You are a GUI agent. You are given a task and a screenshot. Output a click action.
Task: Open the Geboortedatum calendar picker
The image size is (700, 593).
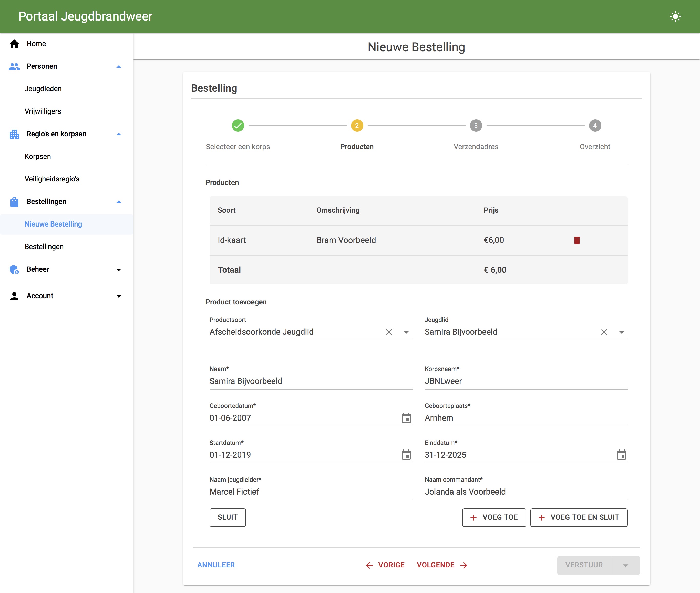[406, 418]
